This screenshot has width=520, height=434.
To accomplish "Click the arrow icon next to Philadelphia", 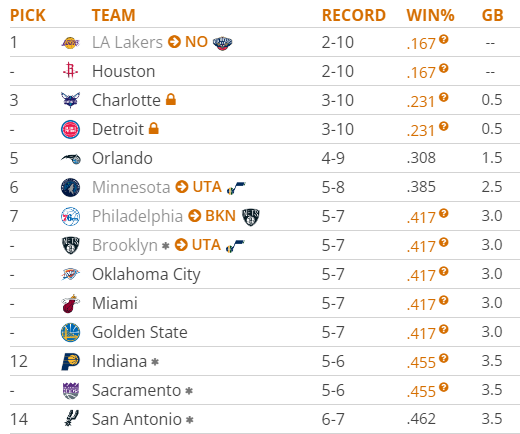I will click(194, 216).
